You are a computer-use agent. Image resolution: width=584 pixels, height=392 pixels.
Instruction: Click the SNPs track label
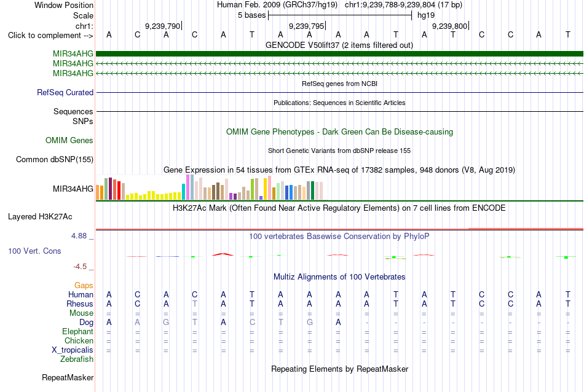tap(83, 122)
